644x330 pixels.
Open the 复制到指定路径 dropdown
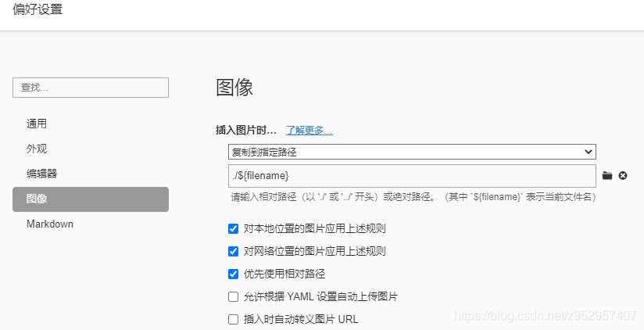(x=412, y=152)
